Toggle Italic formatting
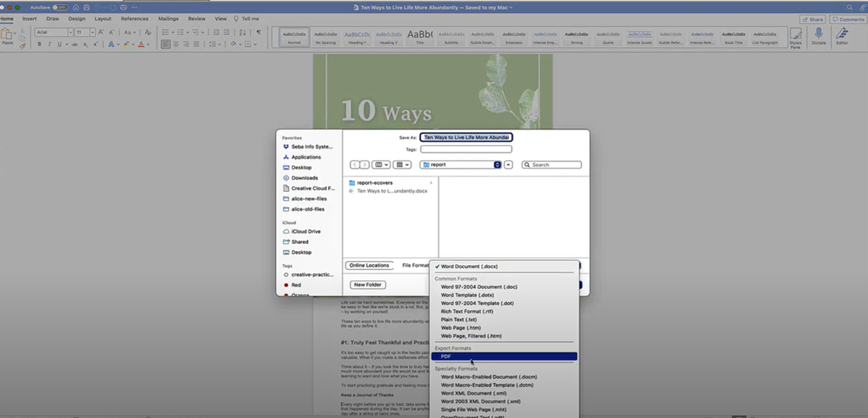The width and height of the screenshot is (868, 418). [x=50, y=44]
